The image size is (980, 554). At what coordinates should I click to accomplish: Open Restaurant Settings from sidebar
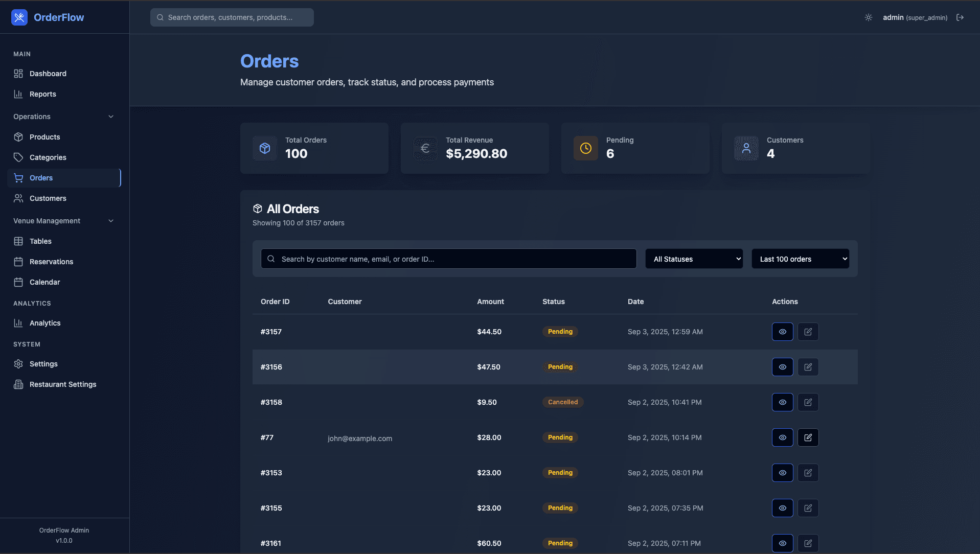point(62,384)
